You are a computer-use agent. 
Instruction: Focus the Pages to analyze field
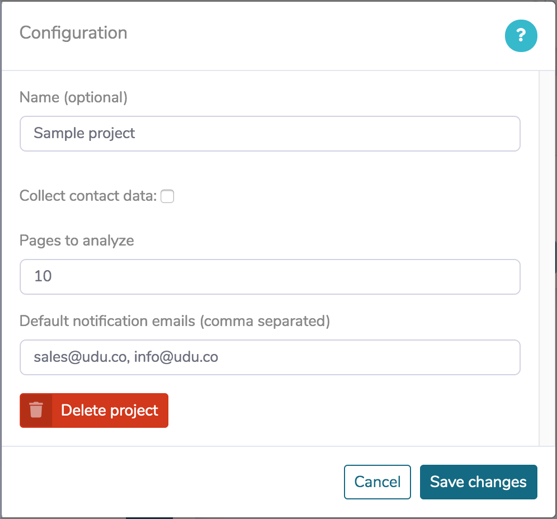[270, 277]
